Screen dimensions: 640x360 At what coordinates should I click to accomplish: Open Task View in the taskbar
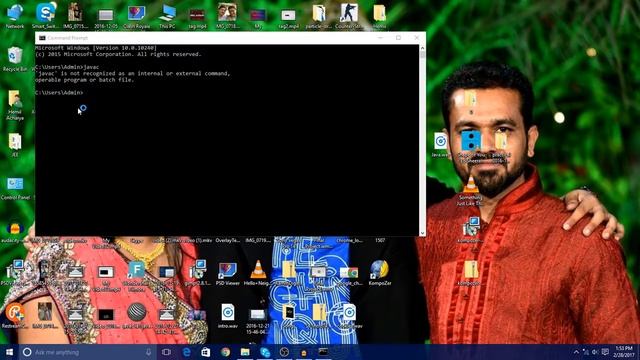tap(166, 352)
